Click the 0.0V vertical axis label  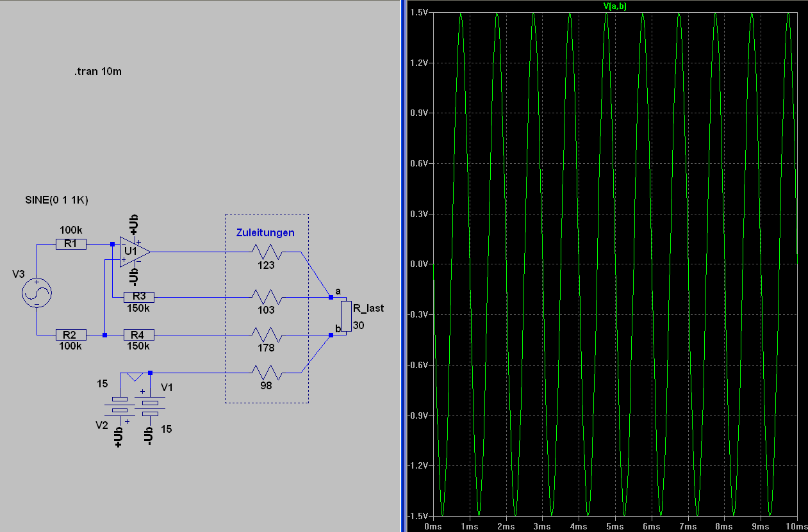tap(420, 264)
